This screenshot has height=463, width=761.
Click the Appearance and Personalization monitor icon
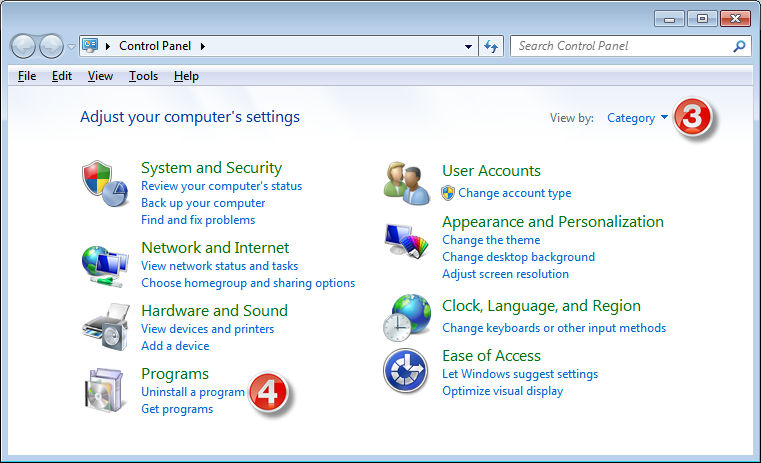coord(407,241)
